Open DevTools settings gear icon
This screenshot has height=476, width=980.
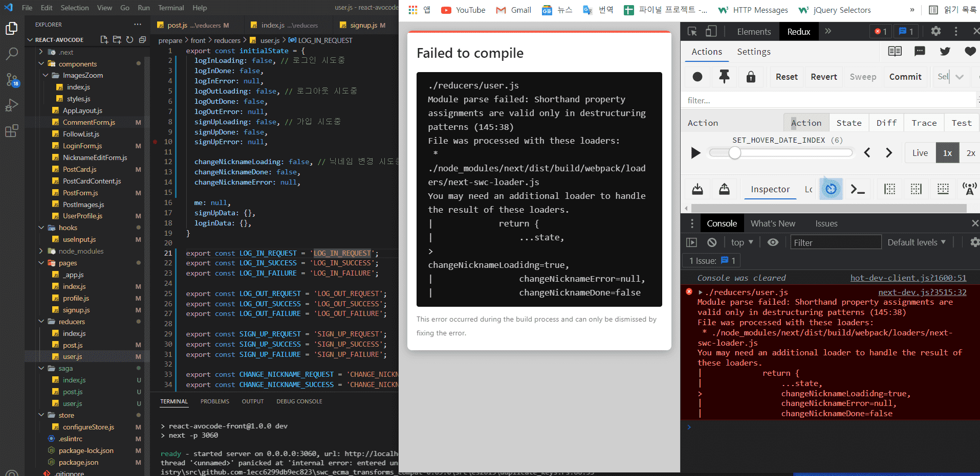936,31
